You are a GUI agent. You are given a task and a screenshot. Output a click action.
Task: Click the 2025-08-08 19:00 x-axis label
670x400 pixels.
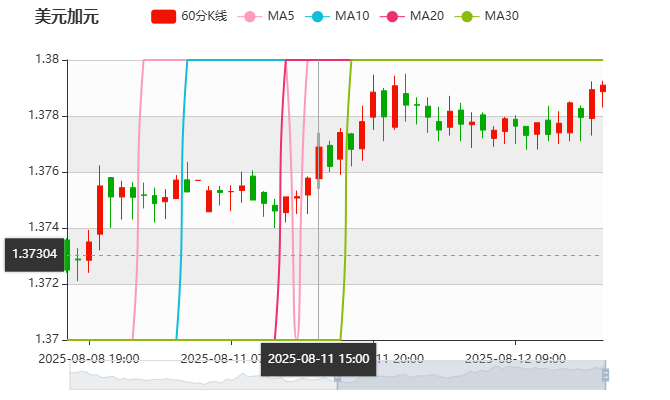(x=88, y=357)
